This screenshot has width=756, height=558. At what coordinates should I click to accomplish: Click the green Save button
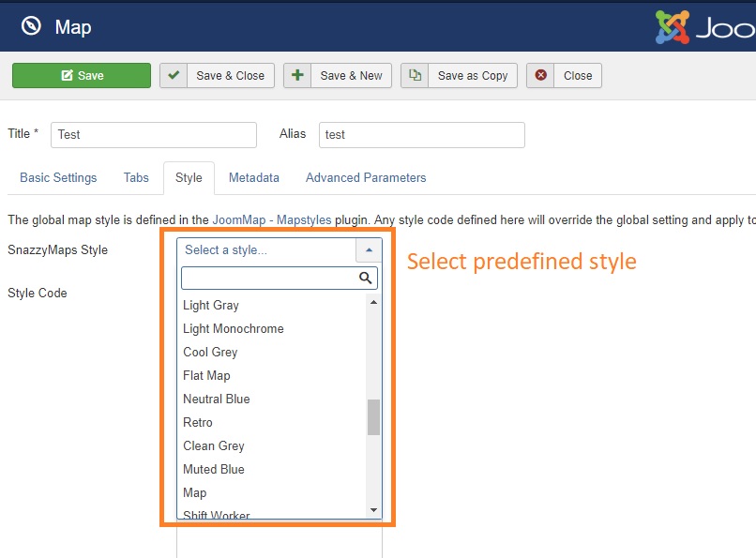tap(82, 76)
